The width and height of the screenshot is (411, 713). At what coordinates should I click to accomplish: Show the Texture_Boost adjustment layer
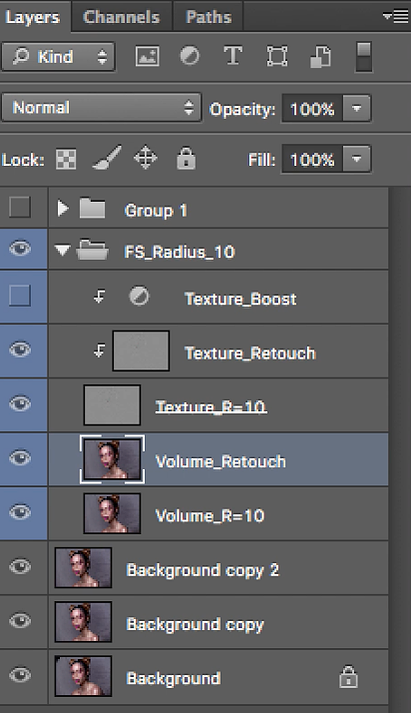click(x=20, y=296)
